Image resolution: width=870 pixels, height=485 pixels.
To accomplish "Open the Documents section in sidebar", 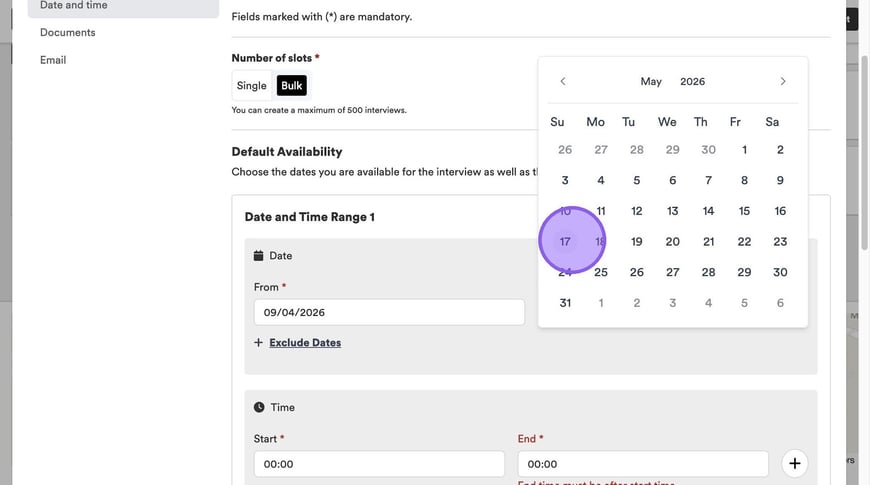I will tap(68, 33).
